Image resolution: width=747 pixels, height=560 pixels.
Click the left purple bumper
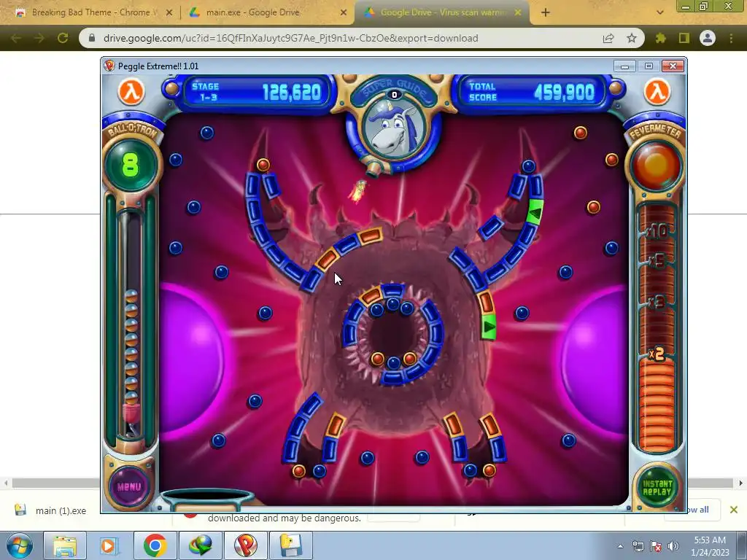point(192,362)
